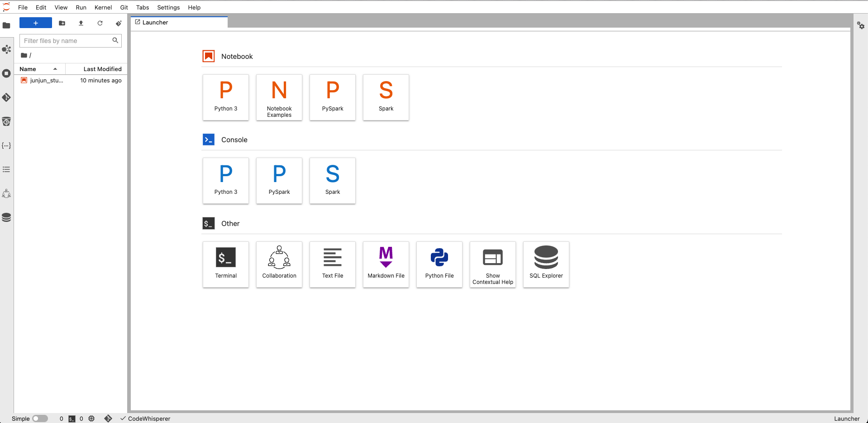
Task: Open a Spark console
Action: tap(333, 181)
